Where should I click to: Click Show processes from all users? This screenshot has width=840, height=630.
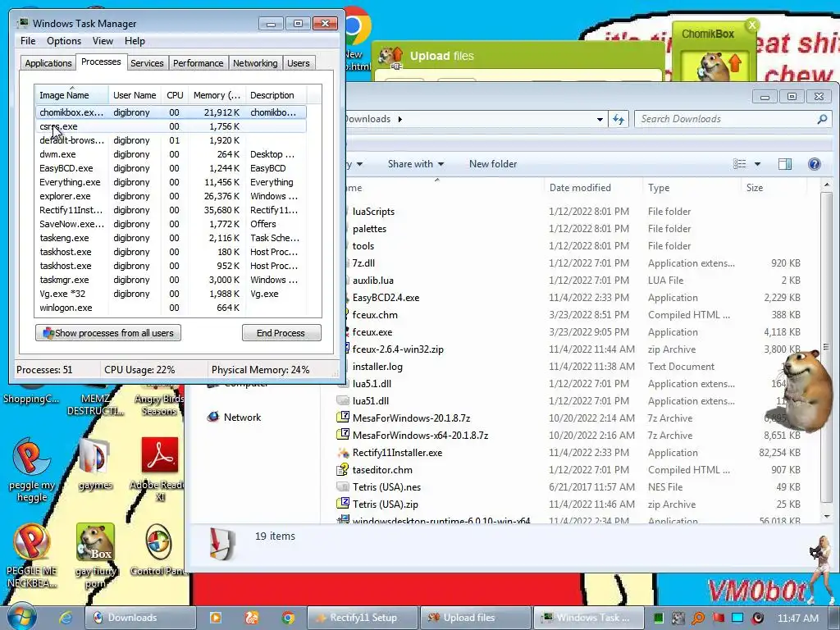(x=108, y=333)
